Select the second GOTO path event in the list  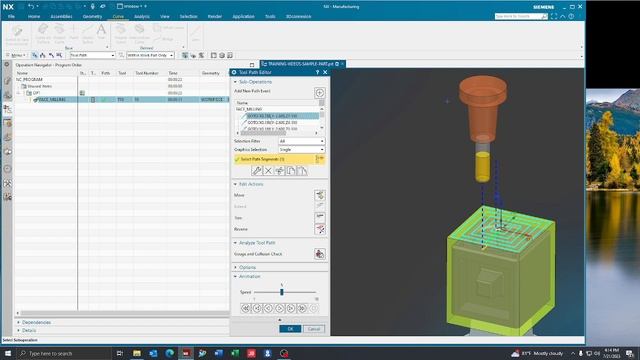click(x=272, y=122)
